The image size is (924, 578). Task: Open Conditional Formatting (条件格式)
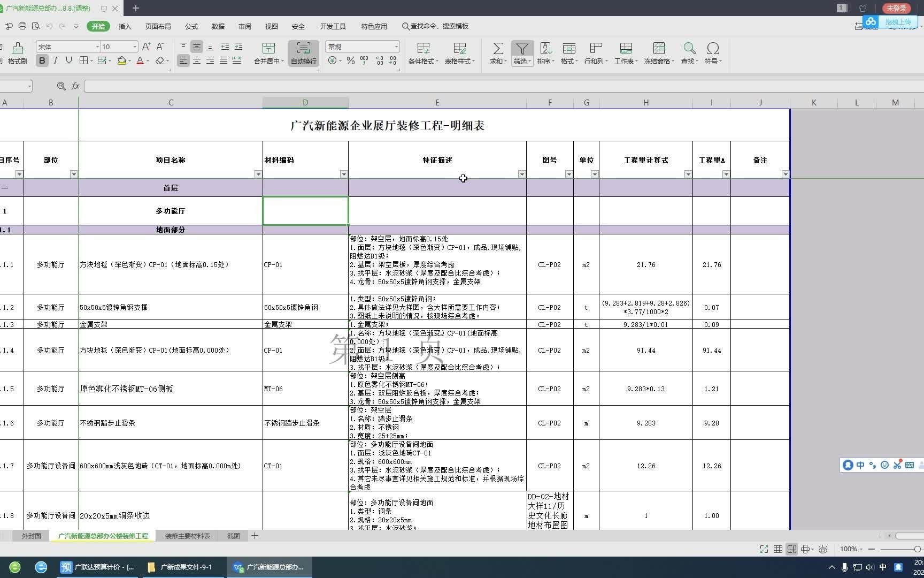[x=423, y=54]
